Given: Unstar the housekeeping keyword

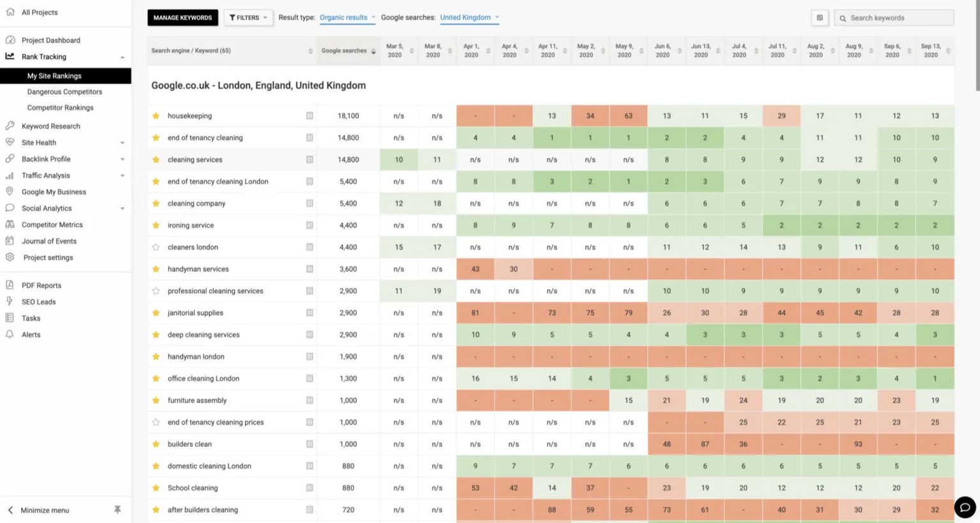Looking at the screenshot, I should point(156,116).
